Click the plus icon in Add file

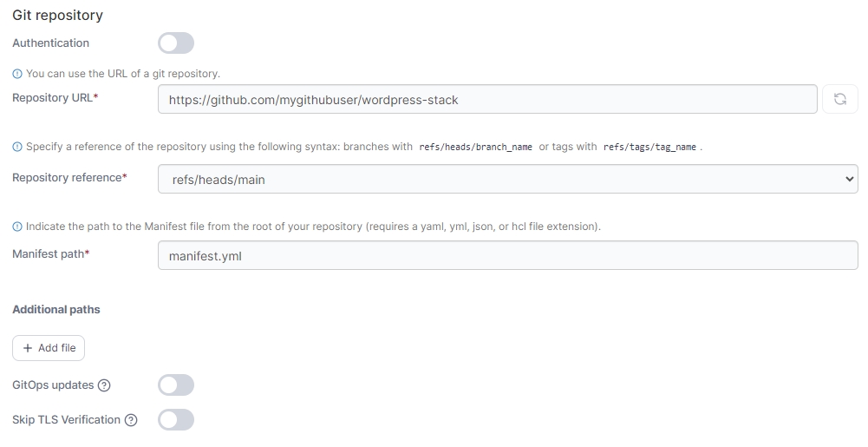pos(28,348)
